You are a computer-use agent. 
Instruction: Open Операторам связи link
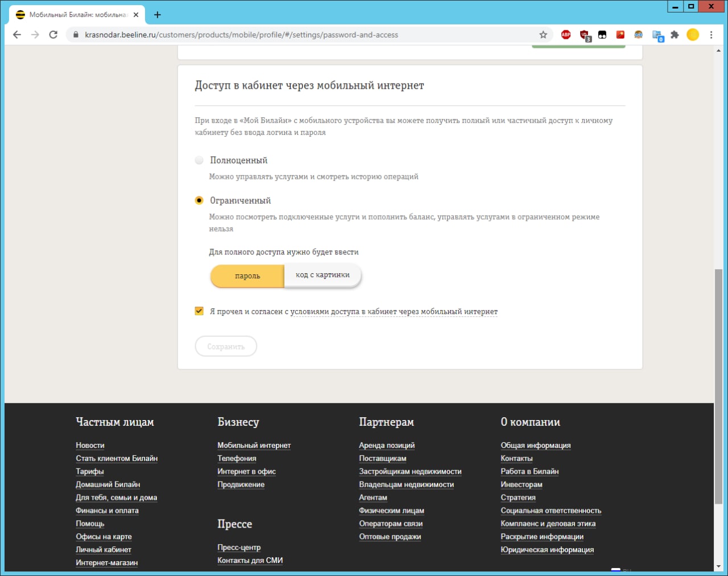pyautogui.click(x=391, y=524)
